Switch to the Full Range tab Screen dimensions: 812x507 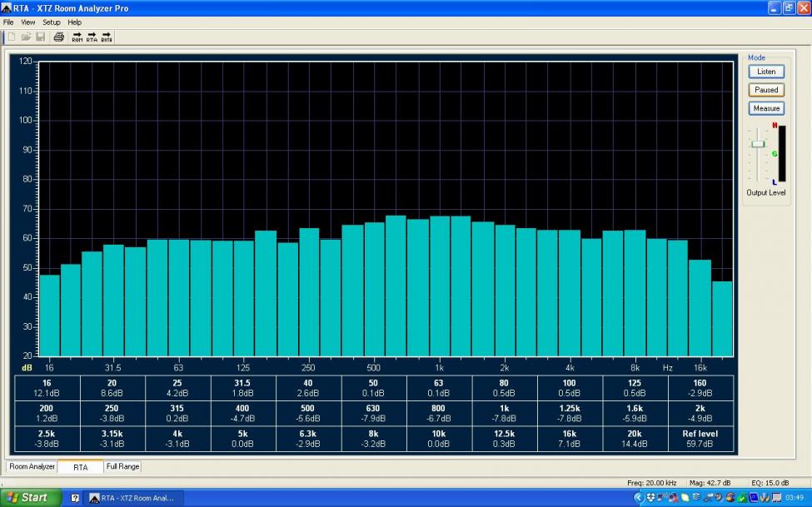tap(122, 466)
